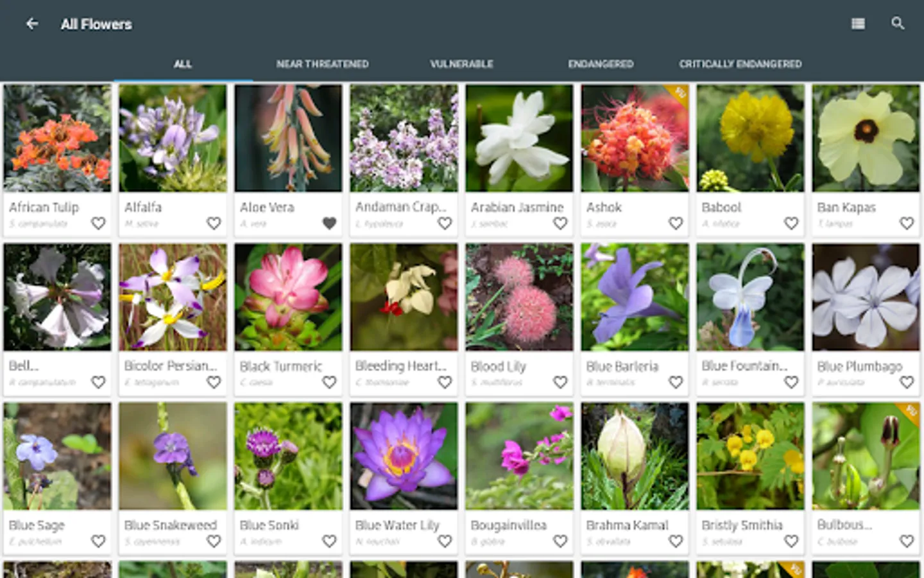Toggle heart on Black Turmeric card
This screenshot has width=924, height=578.
(329, 382)
